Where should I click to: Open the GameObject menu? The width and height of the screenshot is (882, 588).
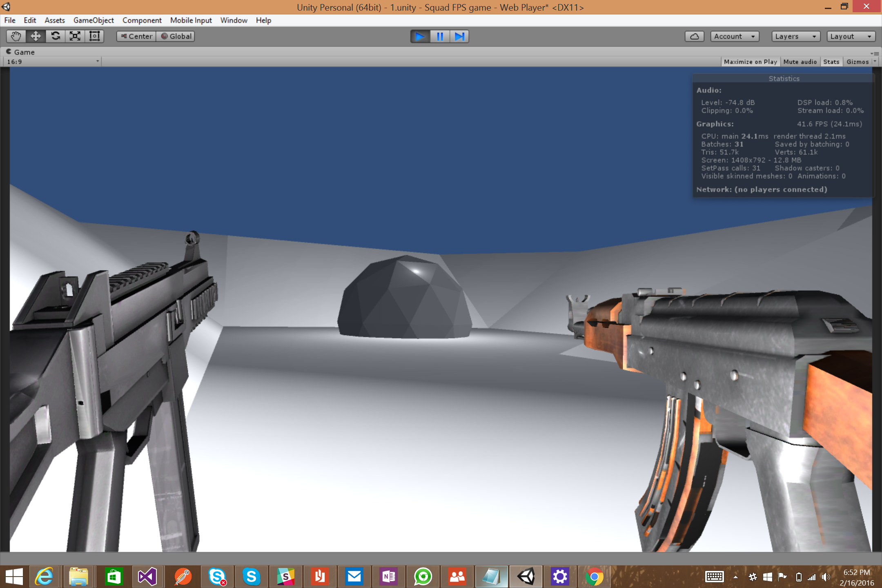click(94, 20)
